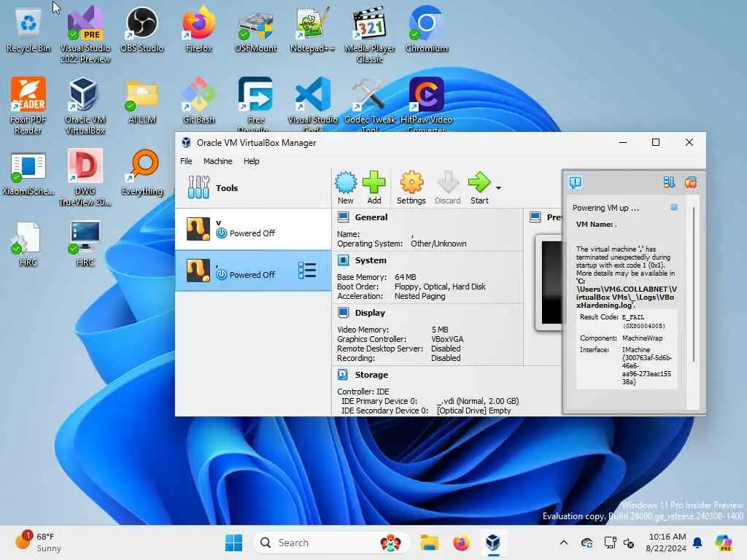Select DWG TrueView desktop icon
747x560 pixels.
point(85,177)
